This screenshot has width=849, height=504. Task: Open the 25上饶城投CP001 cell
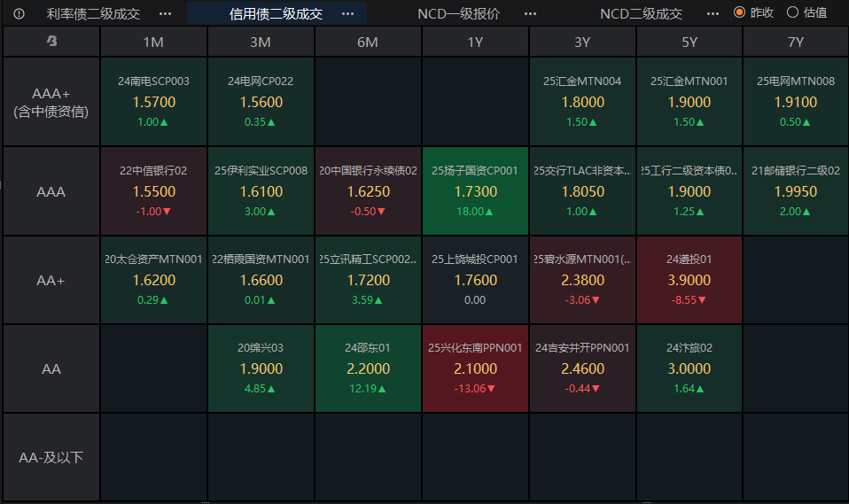[475, 280]
